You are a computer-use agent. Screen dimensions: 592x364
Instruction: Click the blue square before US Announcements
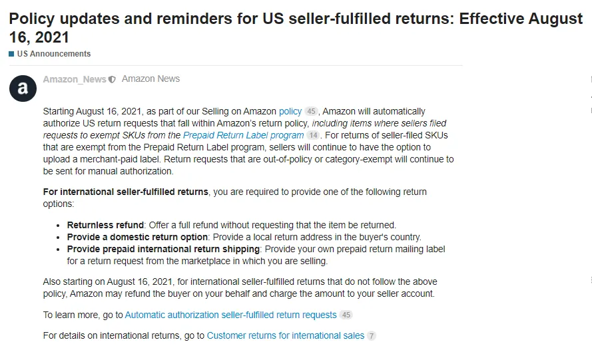(x=11, y=54)
